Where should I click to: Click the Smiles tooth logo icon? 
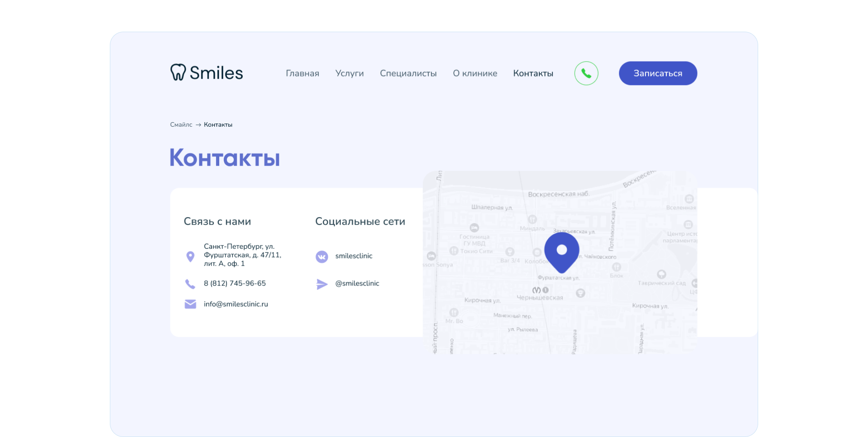pyautogui.click(x=179, y=73)
